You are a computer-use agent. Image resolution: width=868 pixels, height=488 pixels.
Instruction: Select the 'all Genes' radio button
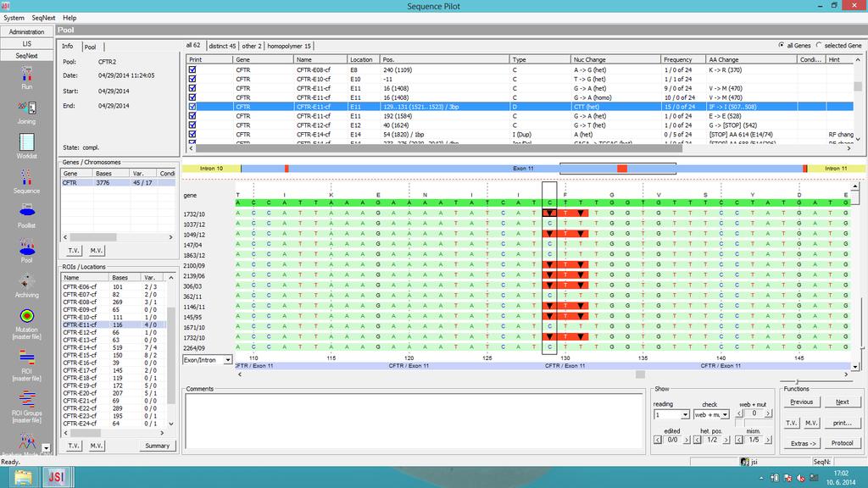click(x=781, y=46)
